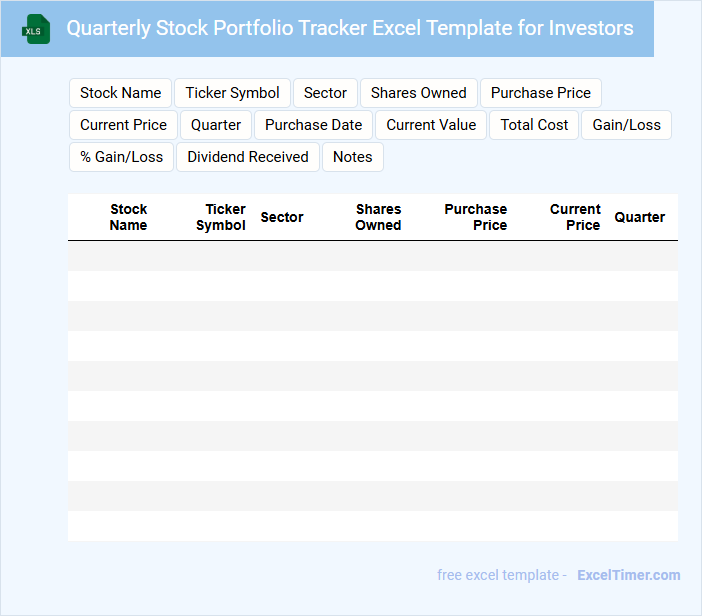Click the page title heading text
Viewport: 702px width, 616px height.
350,28
